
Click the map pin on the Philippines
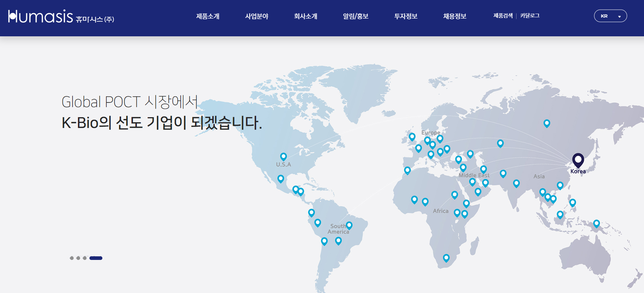coord(573,202)
